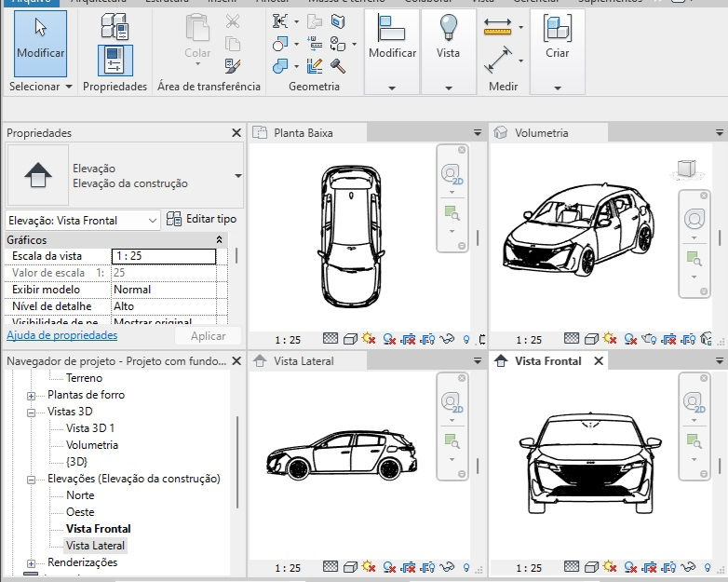Image resolution: width=728 pixels, height=582 pixels.
Task: Open 2D steering wheel in Planta Baixa
Action: [452, 174]
